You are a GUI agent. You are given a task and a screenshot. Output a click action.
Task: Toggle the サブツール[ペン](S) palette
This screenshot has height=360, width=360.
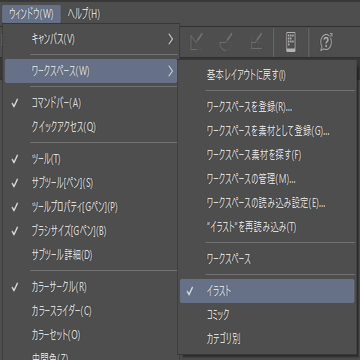(91, 183)
